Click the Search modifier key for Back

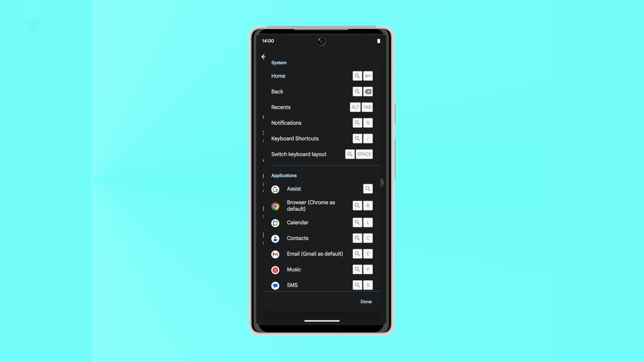357,92
